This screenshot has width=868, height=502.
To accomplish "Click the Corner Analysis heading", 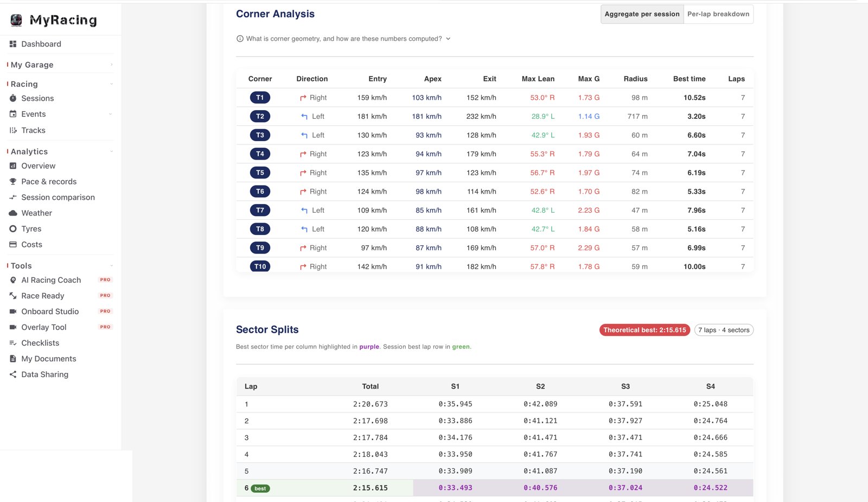I will pyautogui.click(x=275, y=14).
